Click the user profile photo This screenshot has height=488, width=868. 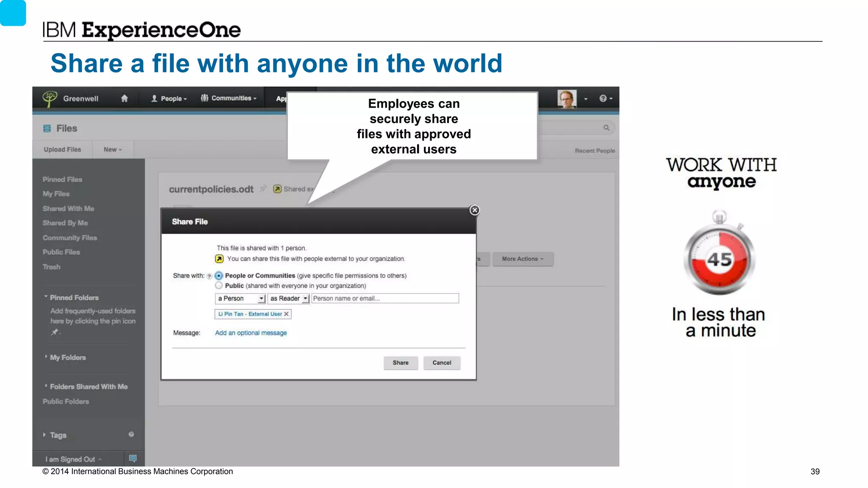click(x=567, y=99)
